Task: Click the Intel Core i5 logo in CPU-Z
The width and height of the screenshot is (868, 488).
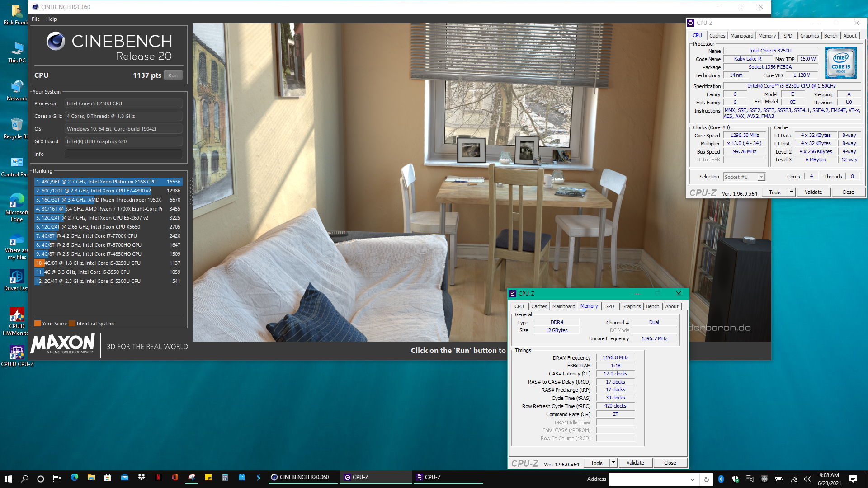Action: pos(840,63)
